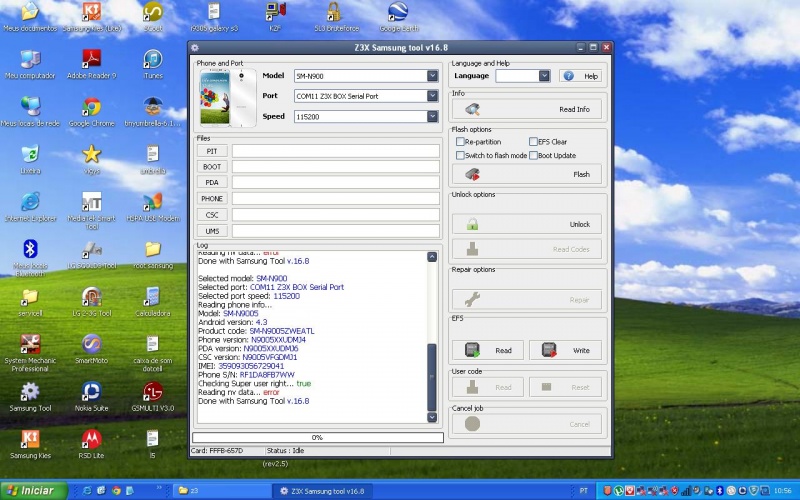Open Help in Language and Help panel

click(x=581, y=76)
